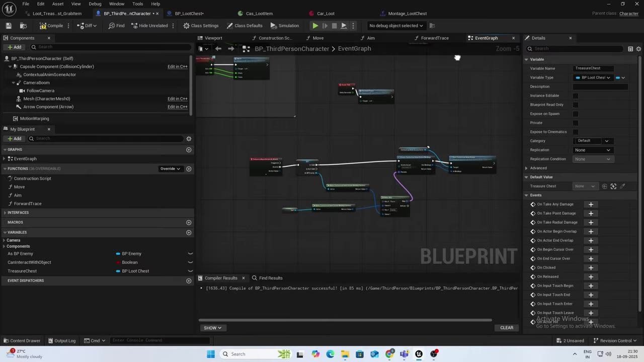Open the Category dropdown arrow
Screen dimensions: 644x362
(x=606, y=141)
